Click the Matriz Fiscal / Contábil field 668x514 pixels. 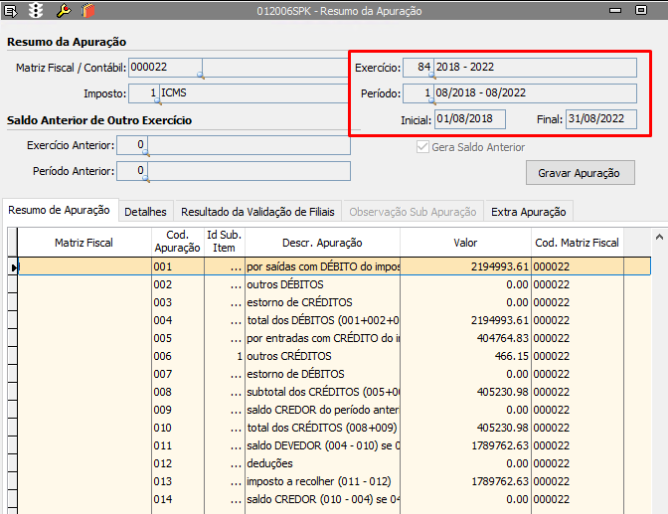(x=165, y=68)
